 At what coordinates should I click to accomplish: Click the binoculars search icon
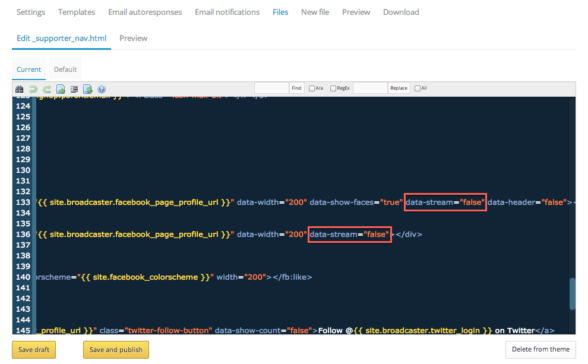(x=19, y=89)
